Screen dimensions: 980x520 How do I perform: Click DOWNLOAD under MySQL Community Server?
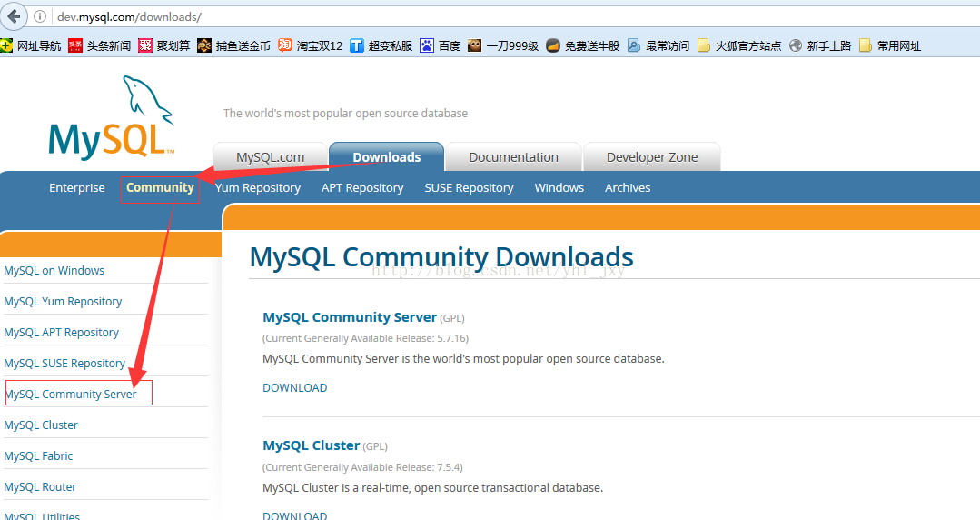[295, 388]
